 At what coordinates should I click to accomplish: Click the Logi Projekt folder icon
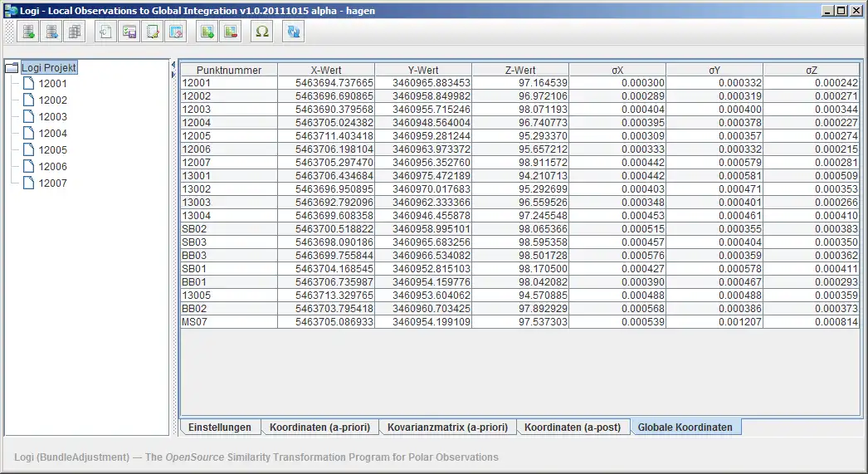(x=12, y=67)
